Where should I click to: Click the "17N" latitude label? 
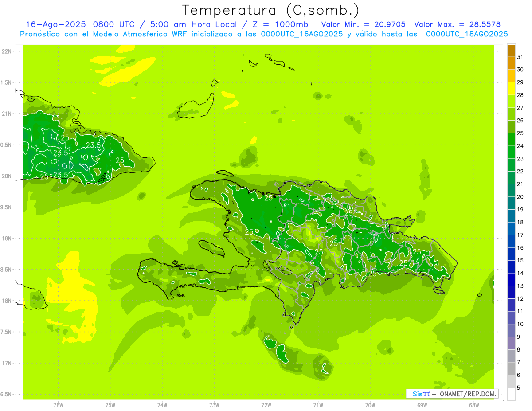coord(7,364)
